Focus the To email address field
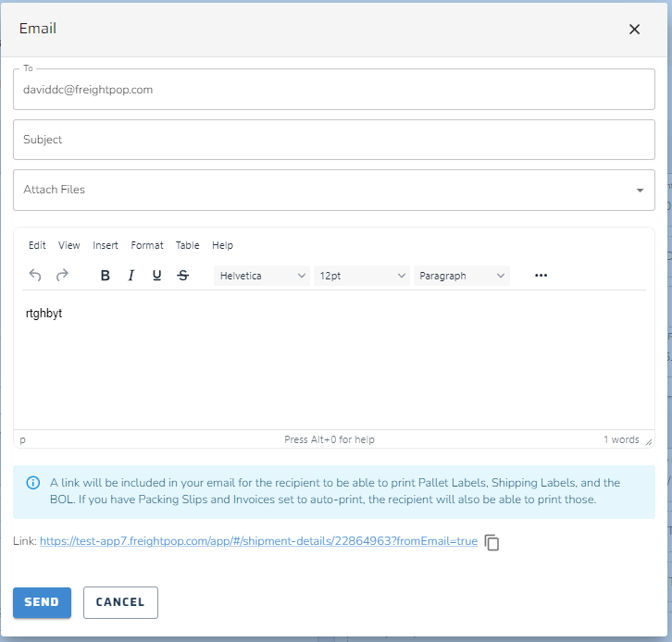 click(x=334, y=89)
